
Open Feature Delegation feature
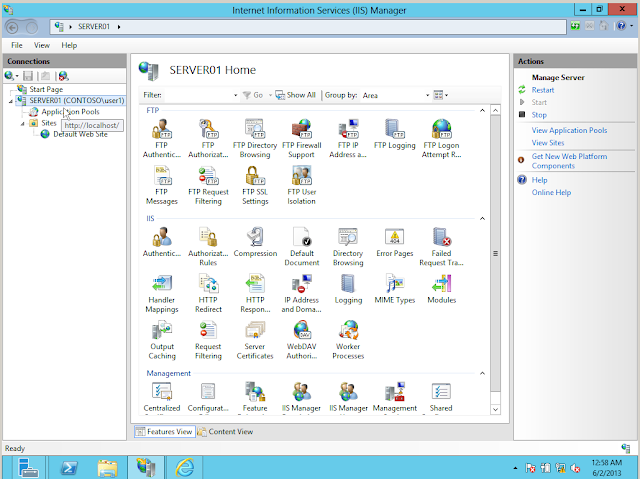255,397
